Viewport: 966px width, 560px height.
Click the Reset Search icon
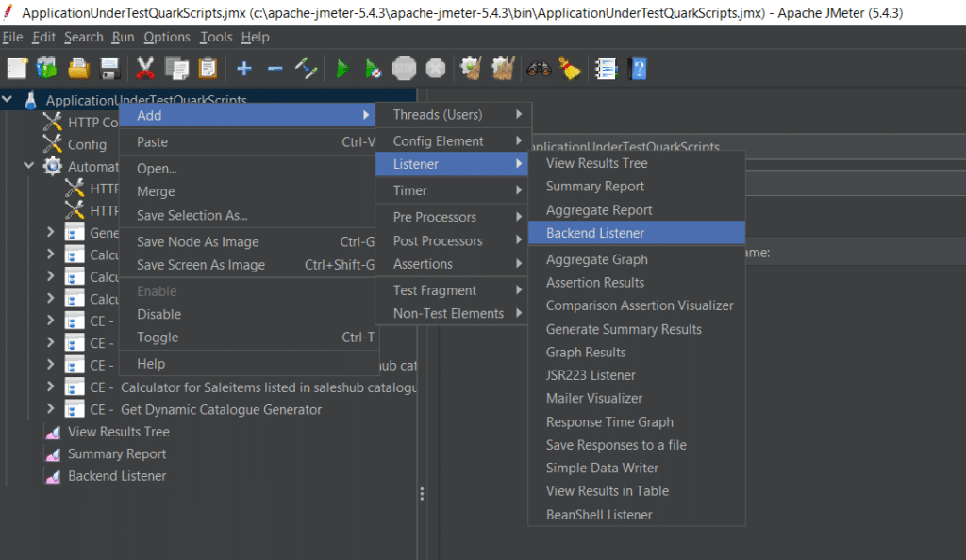[570, 68]
